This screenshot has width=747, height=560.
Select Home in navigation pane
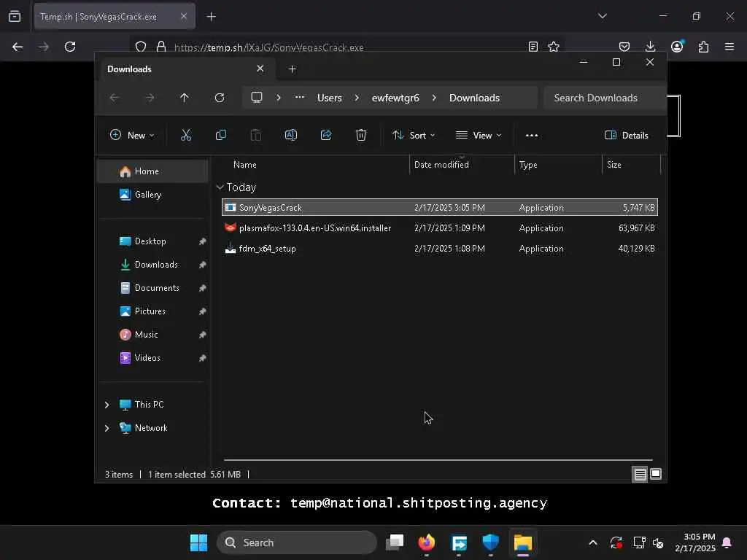tap(152, 171)
